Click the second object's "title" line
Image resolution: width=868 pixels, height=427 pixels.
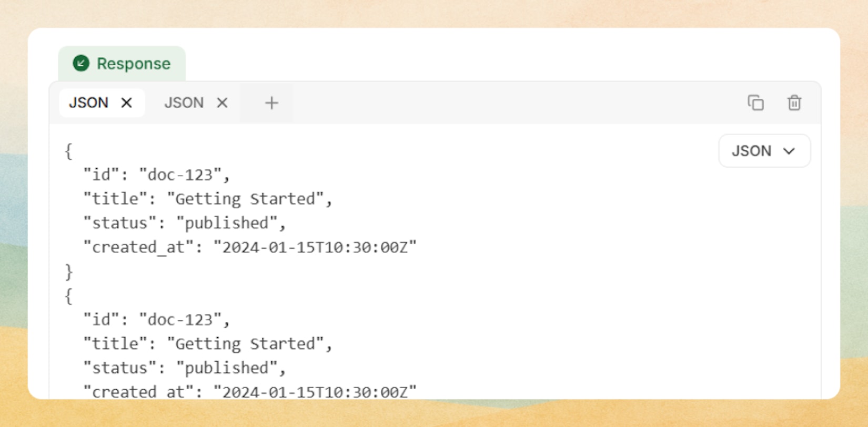pos(207,344)
